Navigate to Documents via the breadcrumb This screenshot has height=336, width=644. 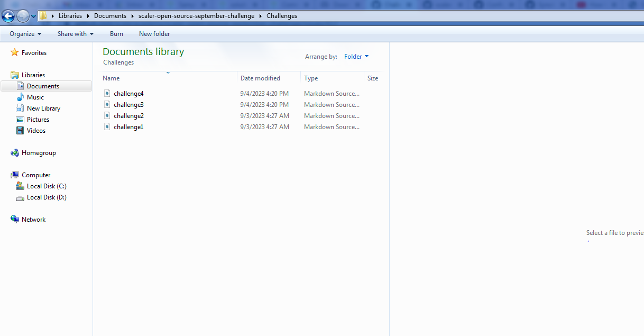110,16
